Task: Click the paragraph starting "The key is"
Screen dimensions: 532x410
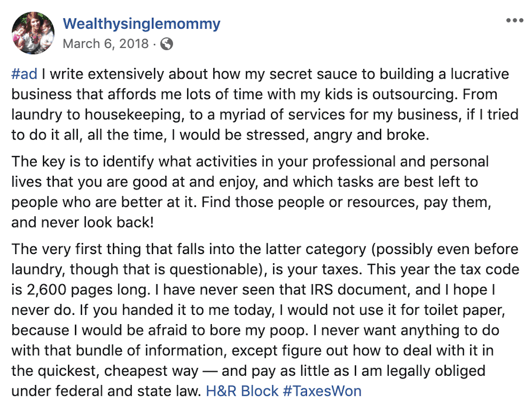Action: click(251, 192)
